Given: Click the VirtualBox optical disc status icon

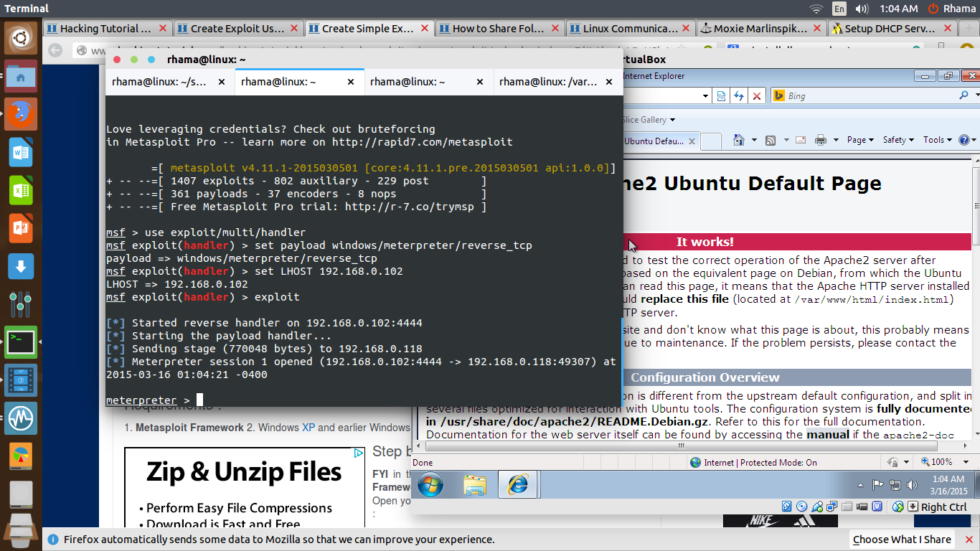Looking at the screenshot, I should pyautogui.click(x=802, y=507).
